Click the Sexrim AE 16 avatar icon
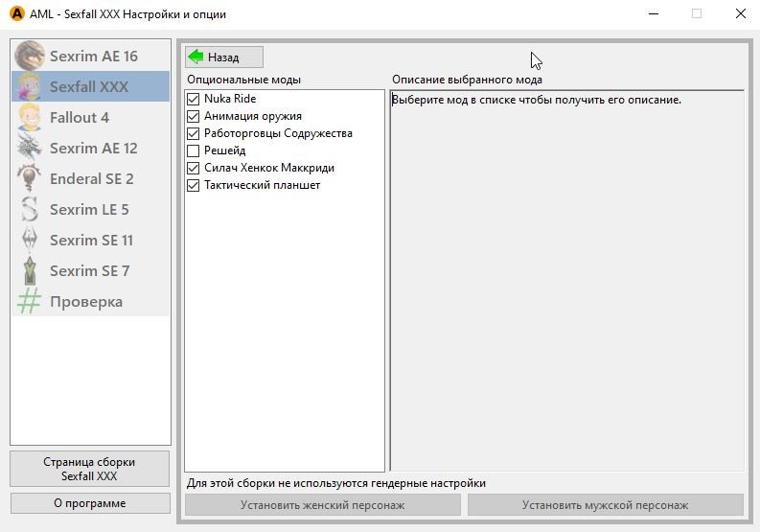The width and height of the screenshot is (760, 532). coord(30,56)
